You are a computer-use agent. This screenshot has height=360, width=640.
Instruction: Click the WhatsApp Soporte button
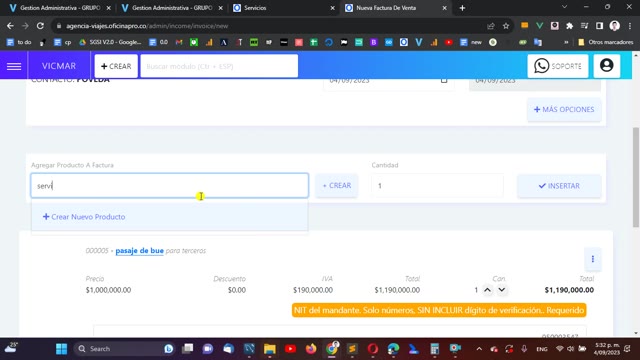tap(558, 66)
